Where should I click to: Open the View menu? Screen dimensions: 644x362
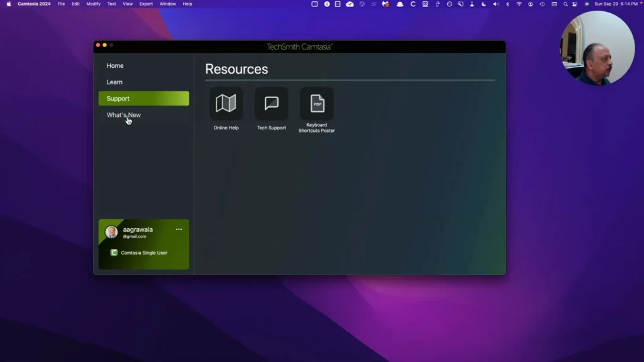click(128, 4)
